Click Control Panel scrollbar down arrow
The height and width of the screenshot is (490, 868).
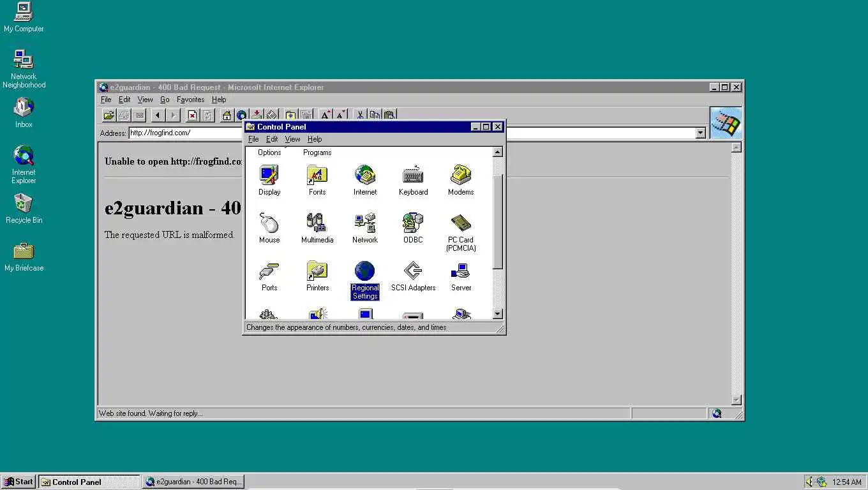click(498, 314)
